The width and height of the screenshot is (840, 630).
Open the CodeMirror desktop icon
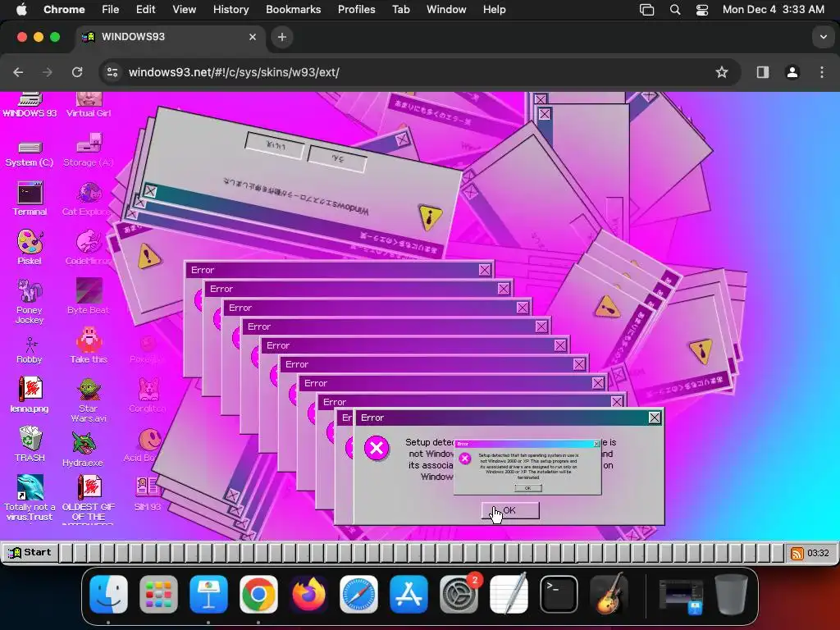click(x=89, y=248)
